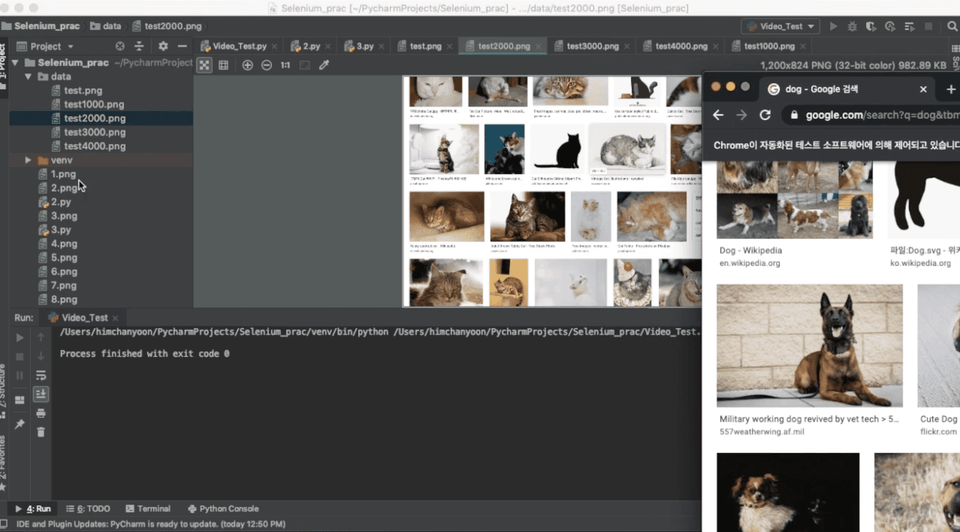Viewport: 960px width, 532px height.
Task: Open the 6: TODO tool window
Action: [x=88, y=509]
